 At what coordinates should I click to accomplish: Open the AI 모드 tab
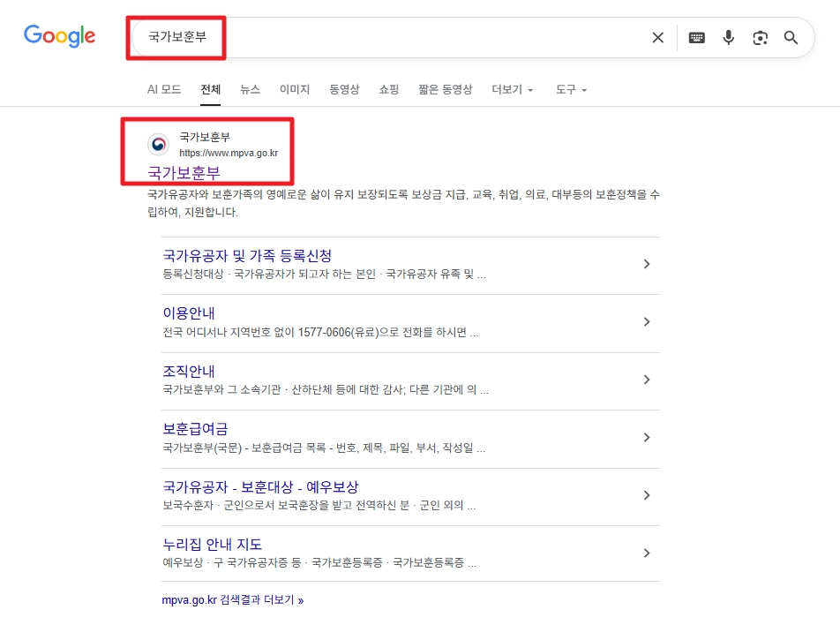tap(164, 89)
